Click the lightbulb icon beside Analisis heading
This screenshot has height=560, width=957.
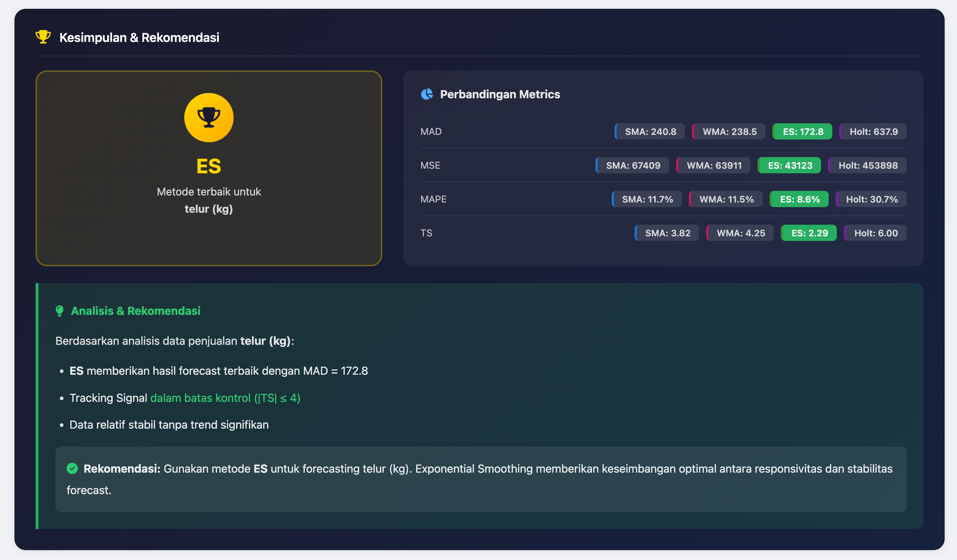tap(60, 311)
